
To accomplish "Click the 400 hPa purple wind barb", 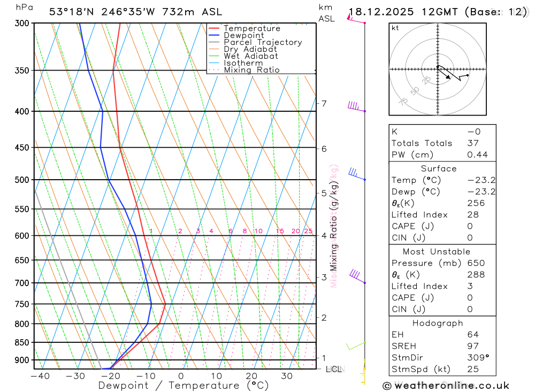I will [x=356, y=107].
